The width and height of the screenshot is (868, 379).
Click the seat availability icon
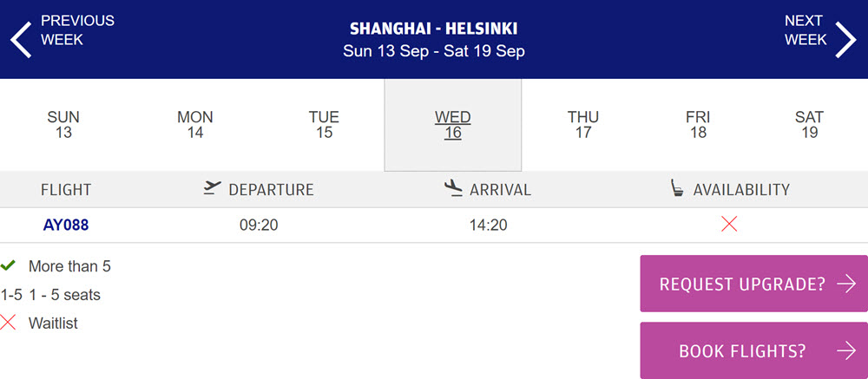point(676,189)
